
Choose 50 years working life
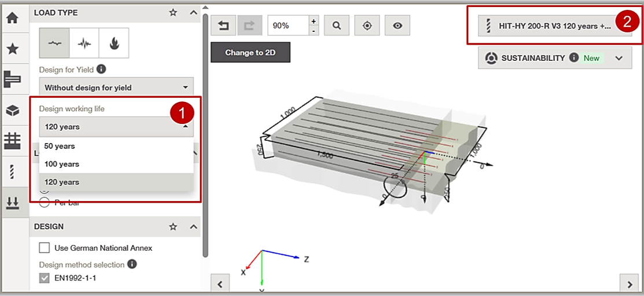coord(116,146)
